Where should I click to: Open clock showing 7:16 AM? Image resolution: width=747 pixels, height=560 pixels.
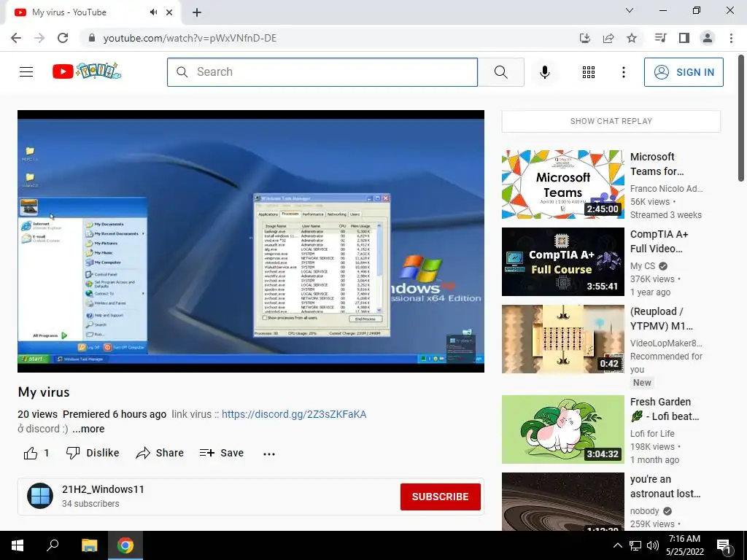tap(684, 545)
